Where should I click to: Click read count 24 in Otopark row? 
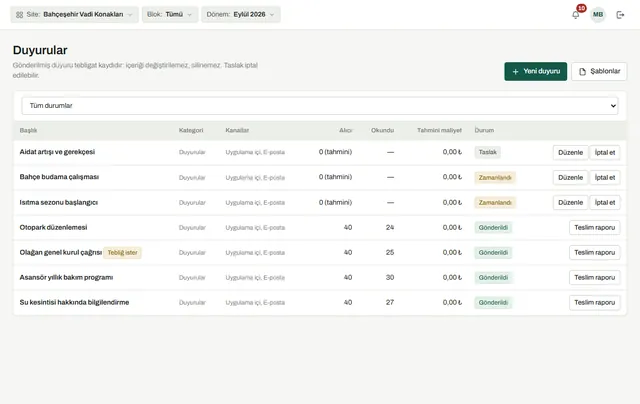390,227
